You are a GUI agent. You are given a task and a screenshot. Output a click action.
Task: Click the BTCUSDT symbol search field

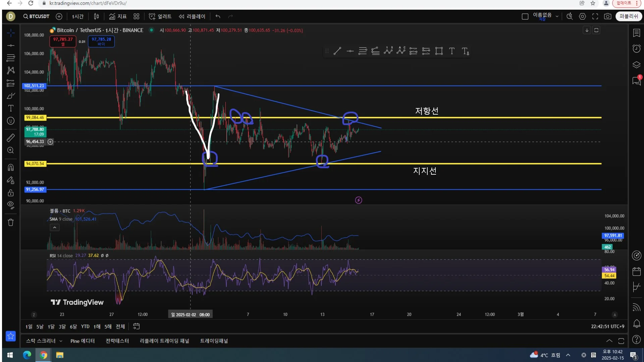(x=36, y=16)
